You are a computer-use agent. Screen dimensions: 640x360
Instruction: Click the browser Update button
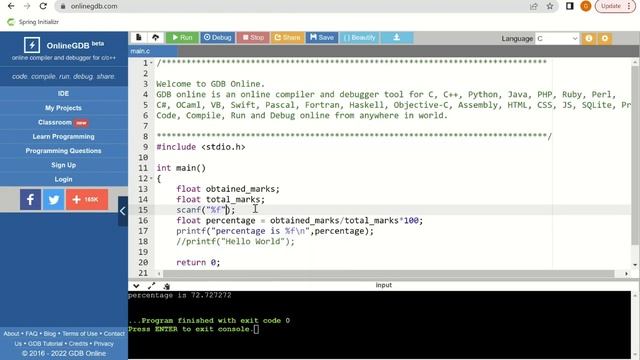tap(616, 6)
